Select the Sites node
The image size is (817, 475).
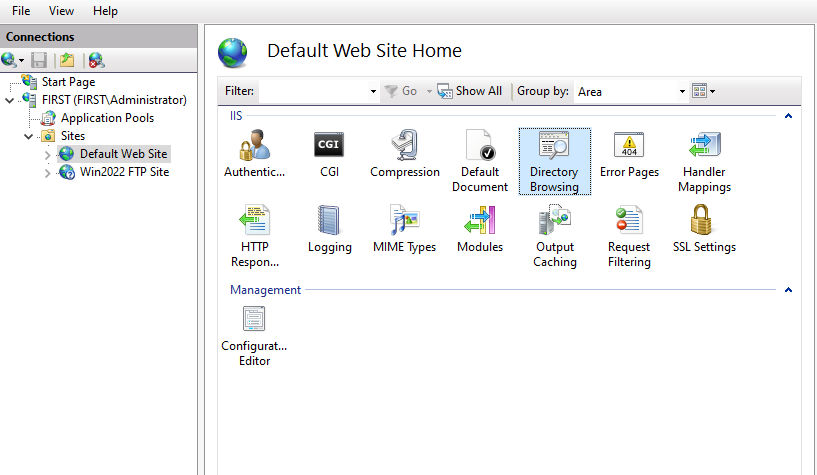(x=72, y=135)
